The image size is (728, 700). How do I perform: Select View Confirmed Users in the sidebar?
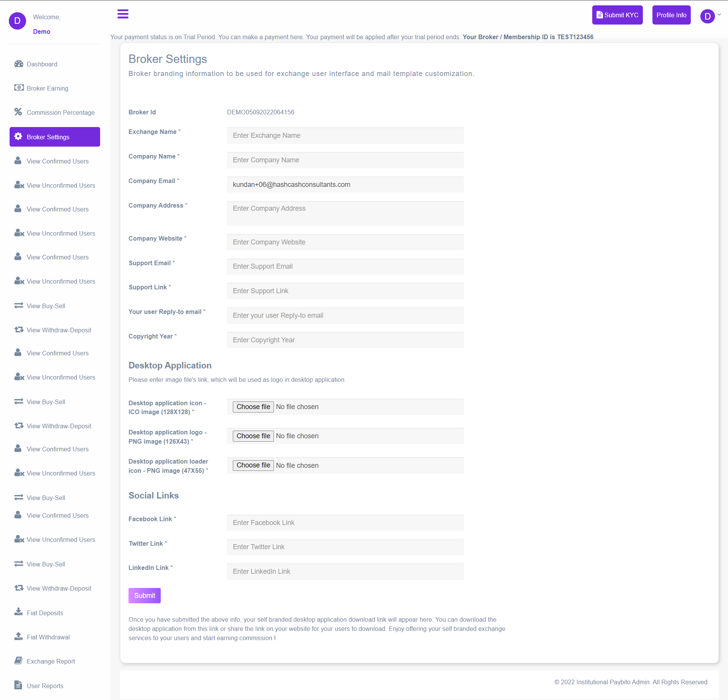(58, 161)
